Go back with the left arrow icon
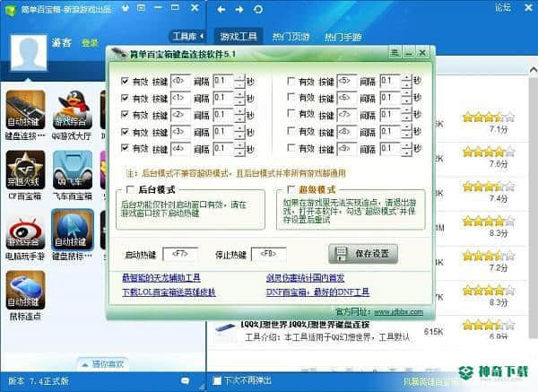This screenshot has width=538, height=392. (x=221, y=10)
